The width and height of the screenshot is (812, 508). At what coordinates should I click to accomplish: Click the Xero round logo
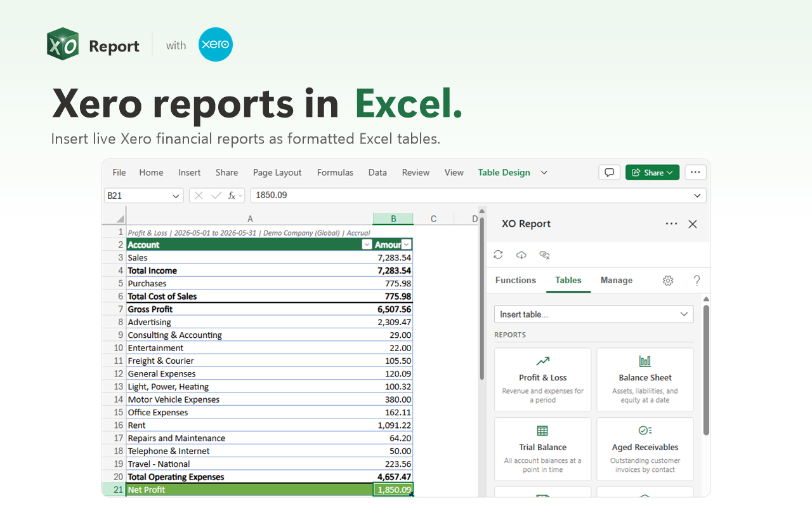coord(216,44)
